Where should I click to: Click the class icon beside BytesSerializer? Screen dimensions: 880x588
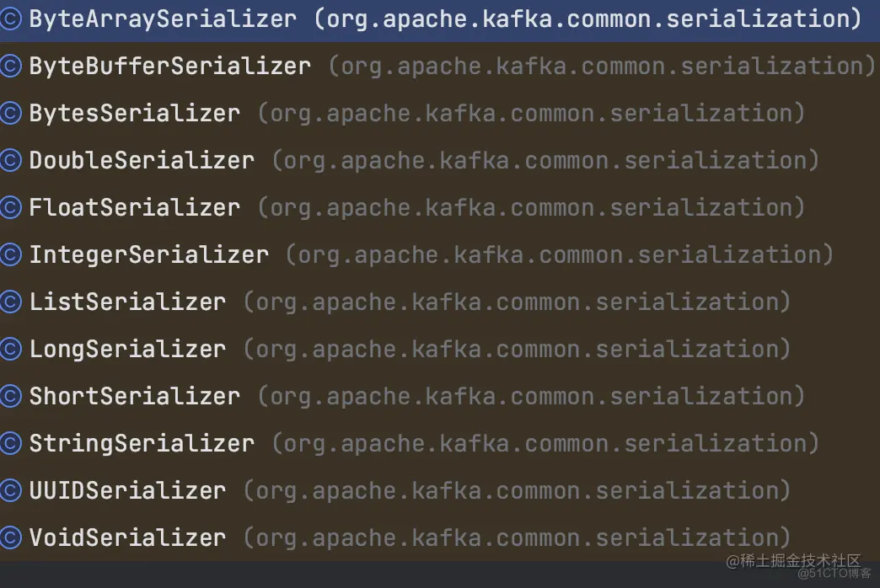click(10, 114)
